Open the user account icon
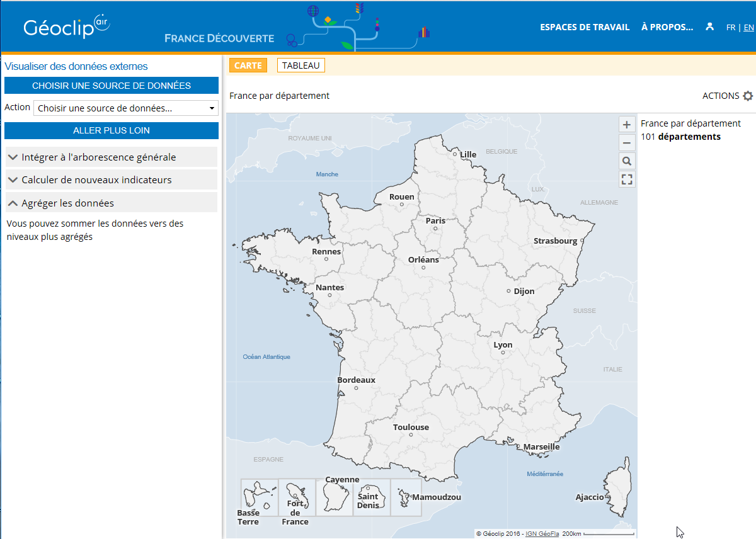 pos(710,26)
